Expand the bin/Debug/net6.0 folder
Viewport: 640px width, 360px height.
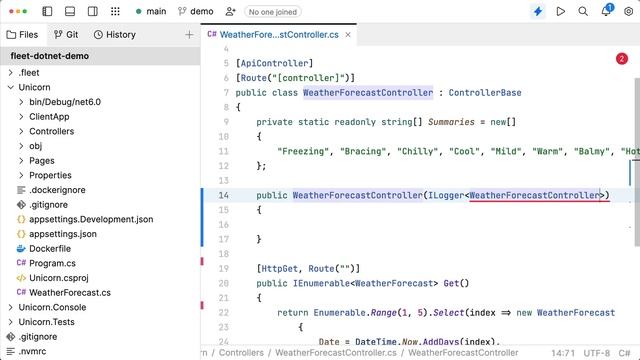tap(21, 102)
